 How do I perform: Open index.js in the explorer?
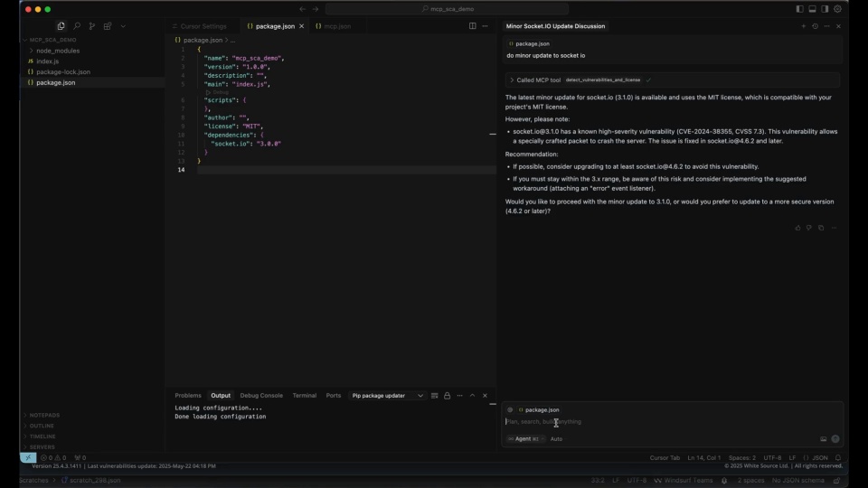coord(48,61)
